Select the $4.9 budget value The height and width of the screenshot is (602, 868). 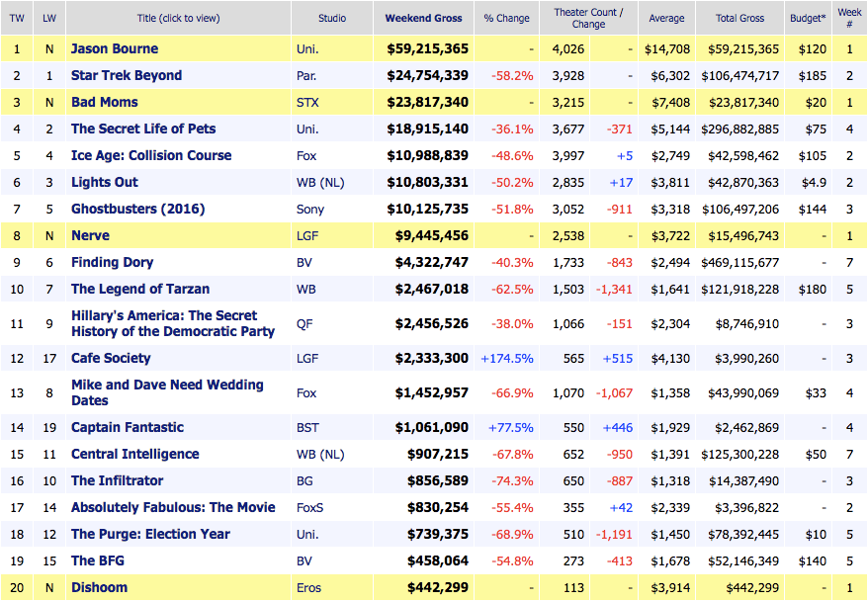pos(814,183)
